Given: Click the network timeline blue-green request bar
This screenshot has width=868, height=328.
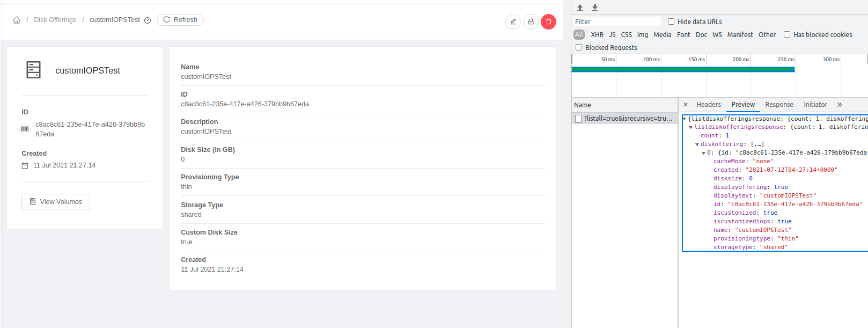Looking at the screenshot, I should point(683,69).
